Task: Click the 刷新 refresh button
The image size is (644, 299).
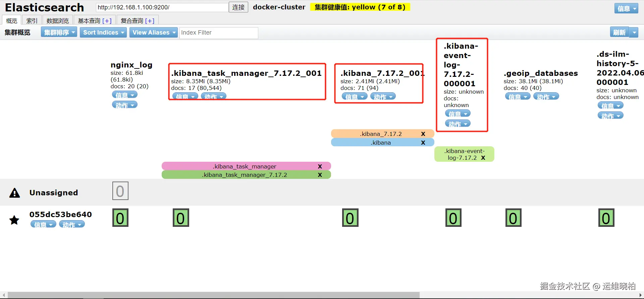Action: click(619, 32)
